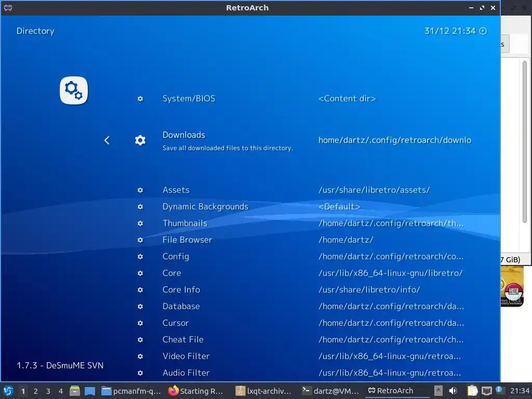
Task: Click the gear icon beside Cheat File
Action: click(x=140, y=340)
